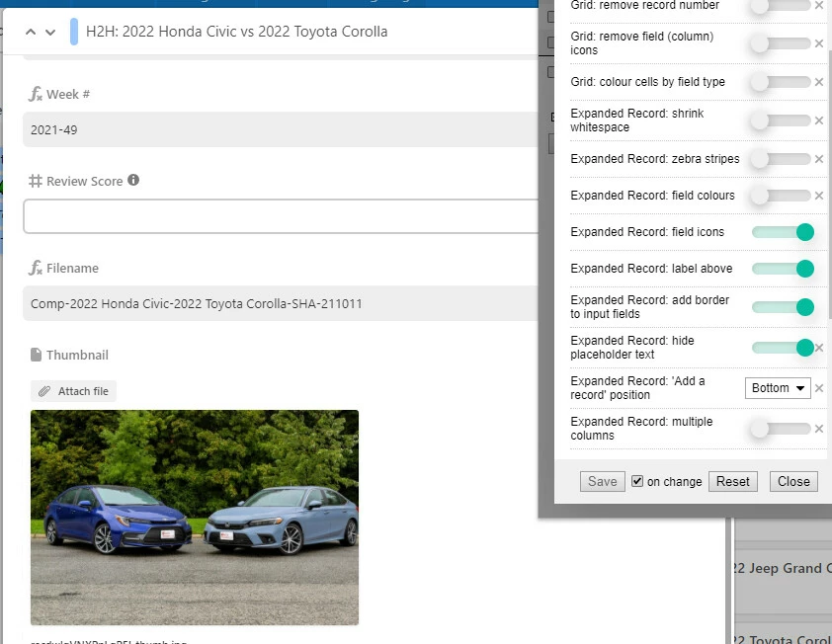Enable 'Expanded Record: shrink whitespace' switch
832x644 pixels.
(x=781, y=121)
